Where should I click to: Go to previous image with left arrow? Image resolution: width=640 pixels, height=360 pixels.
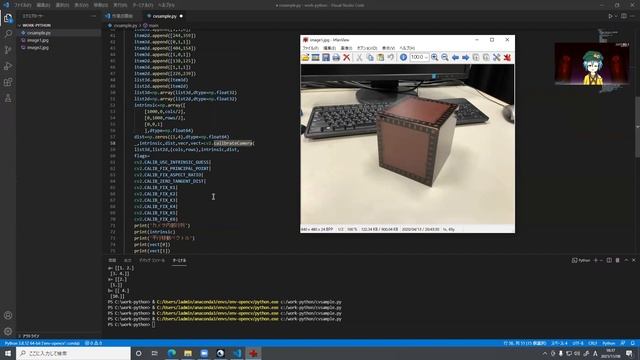coord(455,58)
